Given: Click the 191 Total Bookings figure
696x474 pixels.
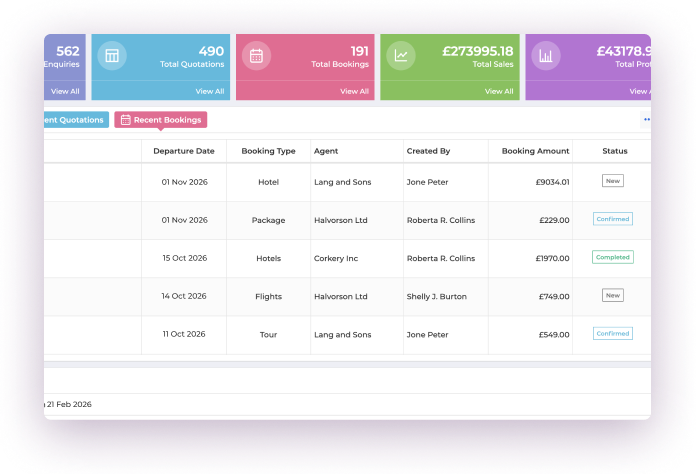Looking at the screenshot, I should (x=360, y=51).
